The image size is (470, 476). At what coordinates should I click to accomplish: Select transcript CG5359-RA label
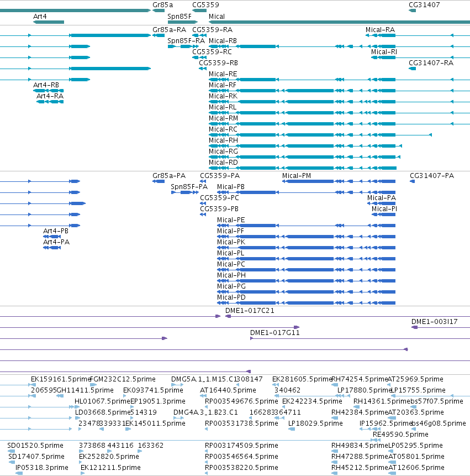point(212,30)
